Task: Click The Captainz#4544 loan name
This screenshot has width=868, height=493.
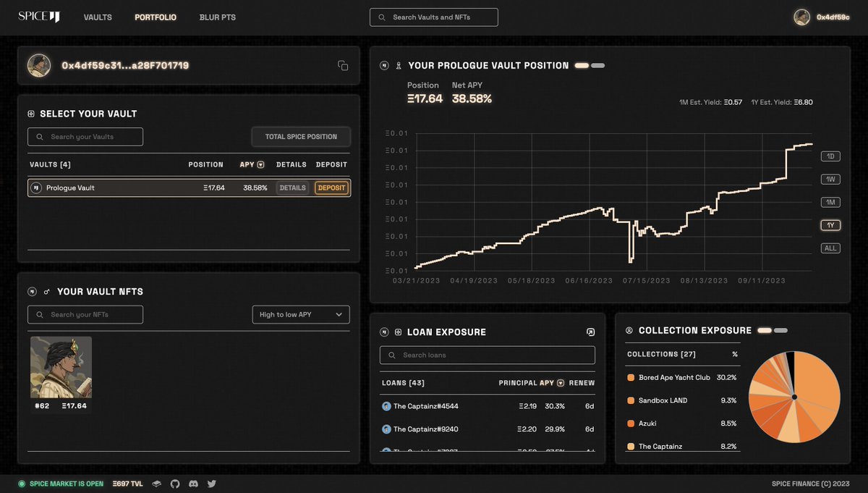Action: (425, 407)
